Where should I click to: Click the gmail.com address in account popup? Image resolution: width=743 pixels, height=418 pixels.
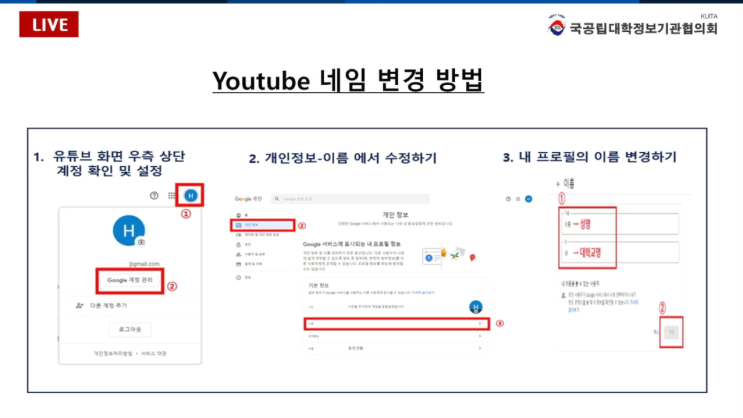[x=144, y=264]
